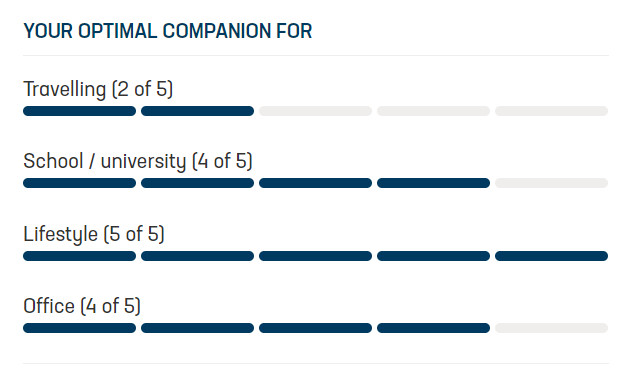Click the empty fifth Office rating segment
This screenshot has height=370, width=638.
[x=551, y=328]
